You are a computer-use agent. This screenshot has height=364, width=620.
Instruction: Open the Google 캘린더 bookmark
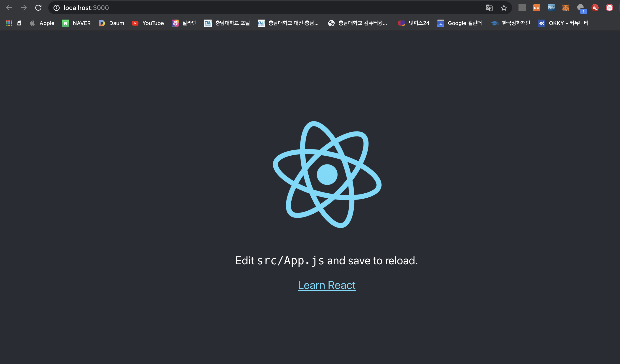pyautogui.click(x=459, y=23)
